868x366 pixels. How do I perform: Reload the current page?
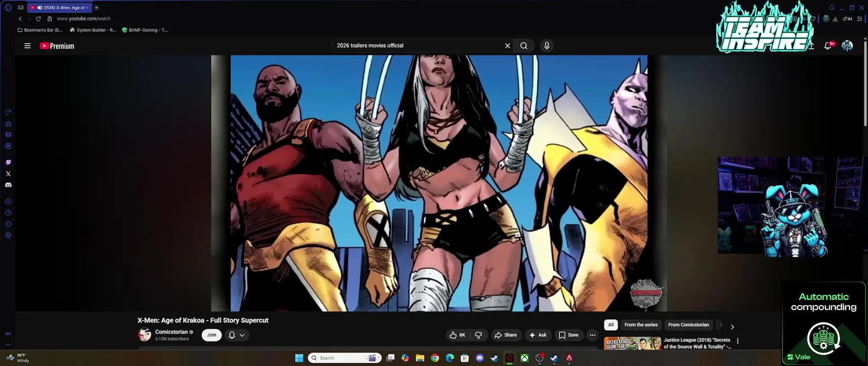38,19
